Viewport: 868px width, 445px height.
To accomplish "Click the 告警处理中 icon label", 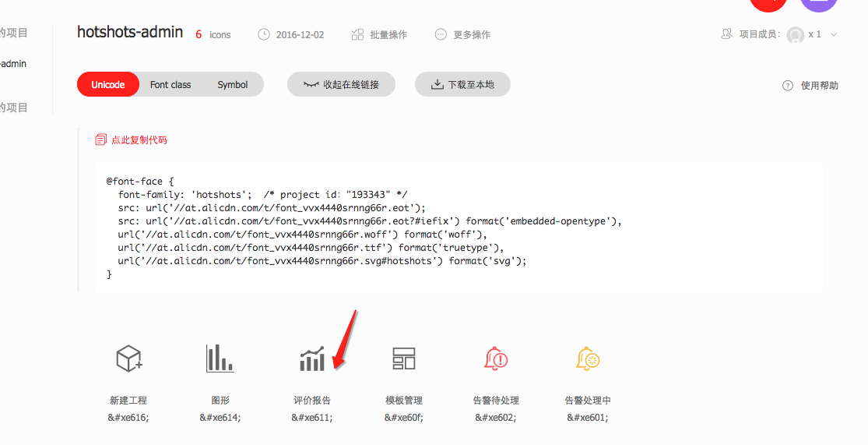I will coord(588,400).
